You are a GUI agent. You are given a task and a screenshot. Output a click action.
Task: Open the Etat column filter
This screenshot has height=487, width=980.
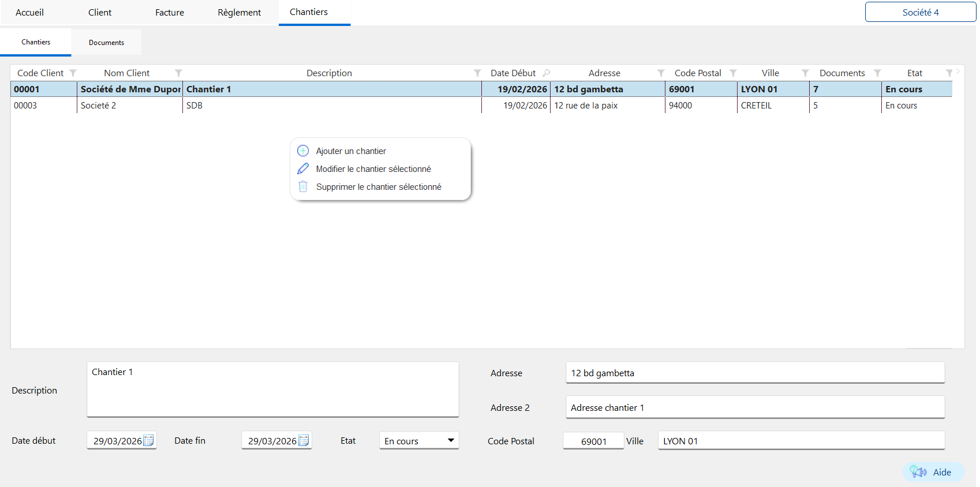[949, 73]
